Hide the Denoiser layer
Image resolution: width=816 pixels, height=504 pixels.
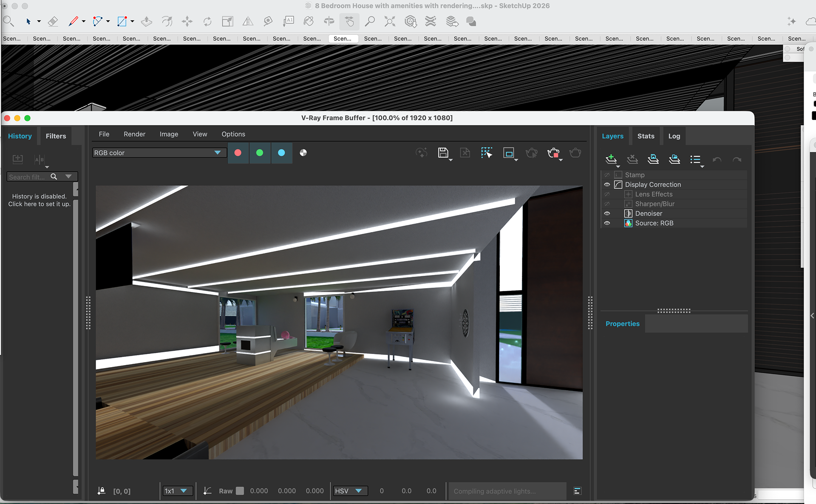(607, 213)
